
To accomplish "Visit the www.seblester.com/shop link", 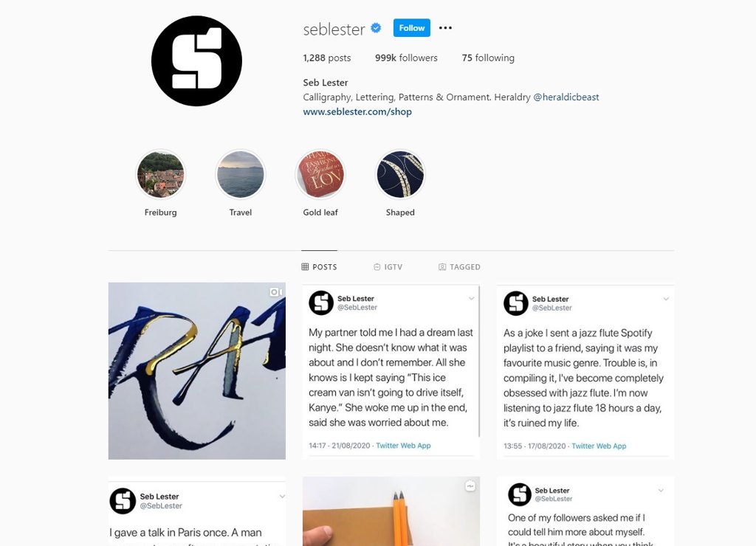I will [357, 112].
